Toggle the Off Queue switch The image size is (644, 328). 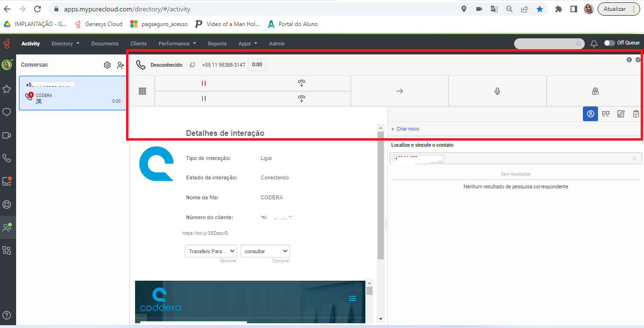click(609, 42)
